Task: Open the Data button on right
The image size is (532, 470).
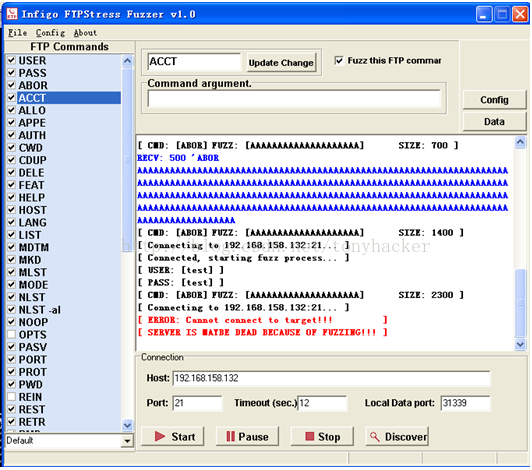Action: tap(494, 121)
